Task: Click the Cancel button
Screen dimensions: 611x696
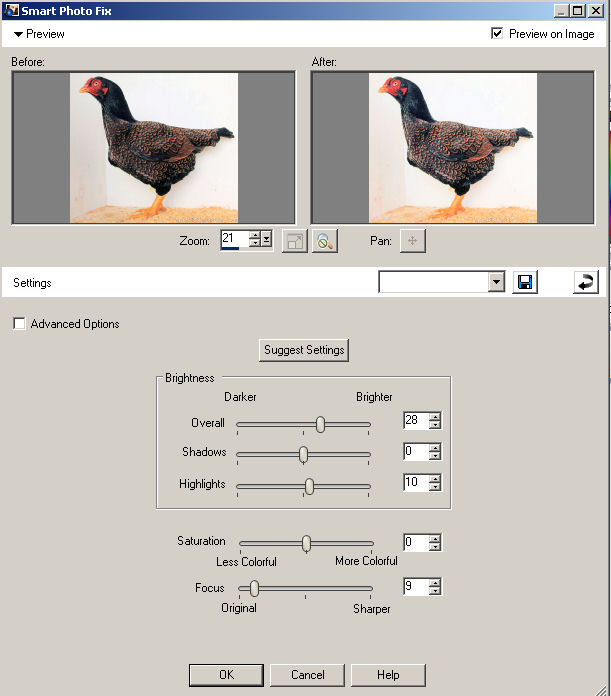Action: tap(307, 675)
